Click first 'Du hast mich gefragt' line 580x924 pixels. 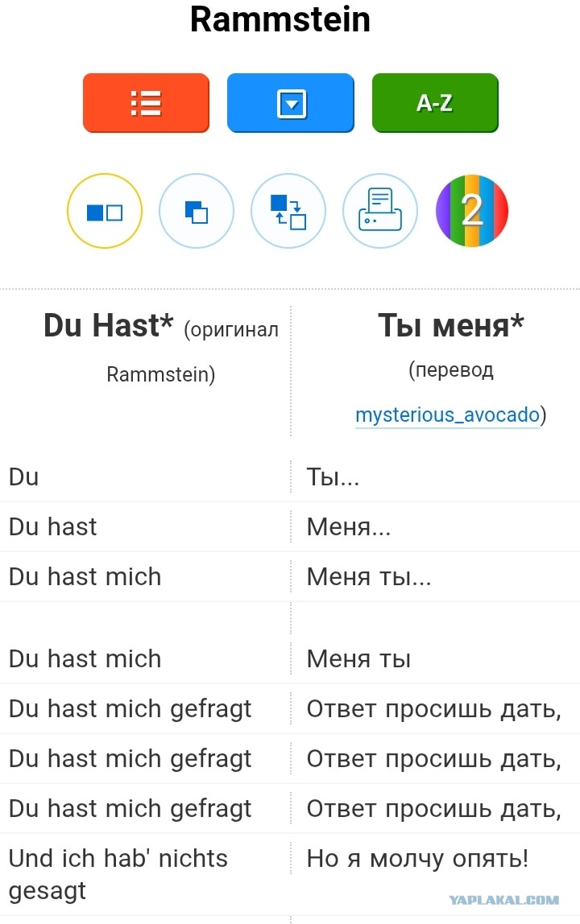pyautogui.click(x=130, y=709)
